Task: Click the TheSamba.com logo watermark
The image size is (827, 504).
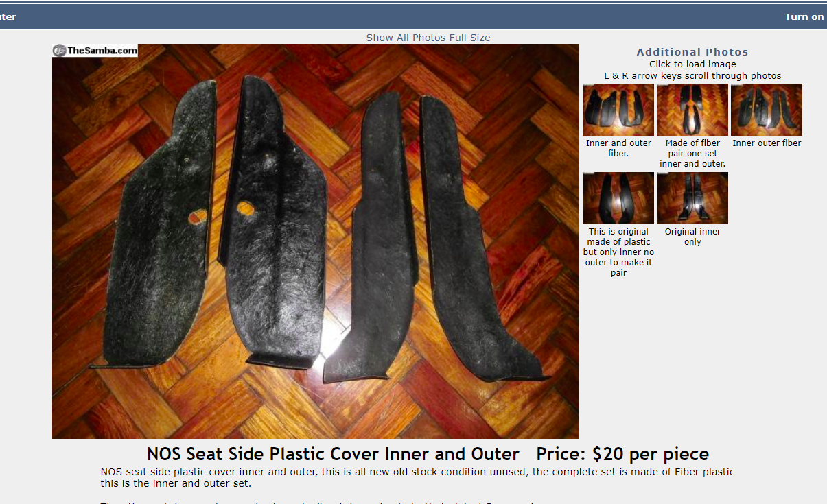Action: [95, 50]
